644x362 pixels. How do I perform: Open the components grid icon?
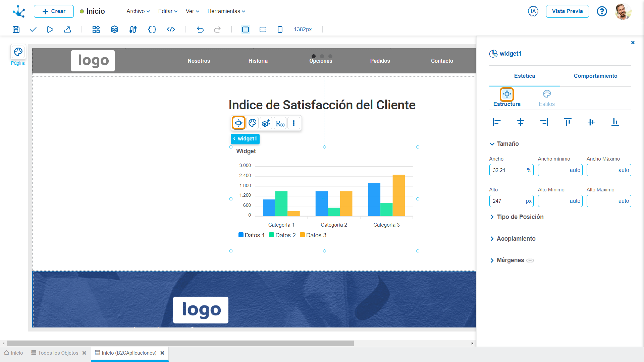pos(96,29)
